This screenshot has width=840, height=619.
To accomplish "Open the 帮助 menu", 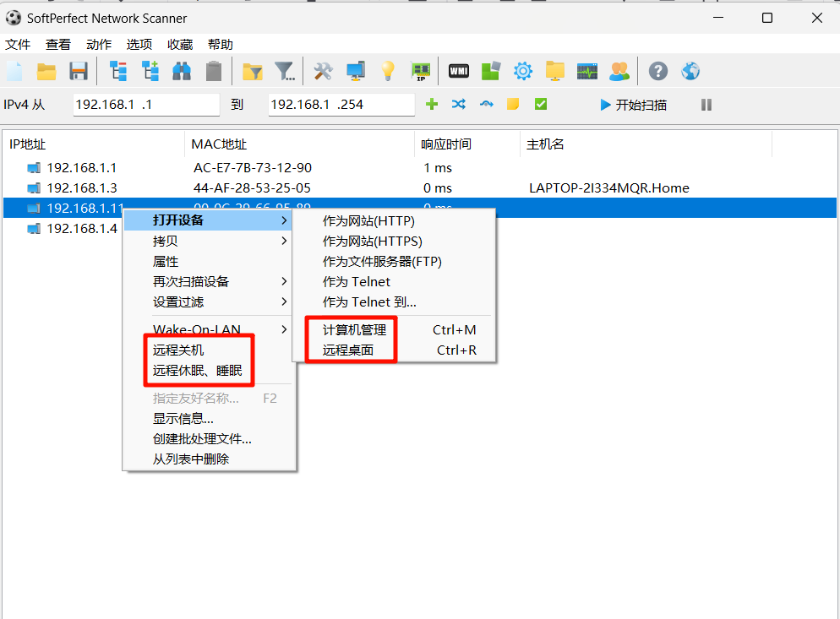I will click(x=221, y=45).
